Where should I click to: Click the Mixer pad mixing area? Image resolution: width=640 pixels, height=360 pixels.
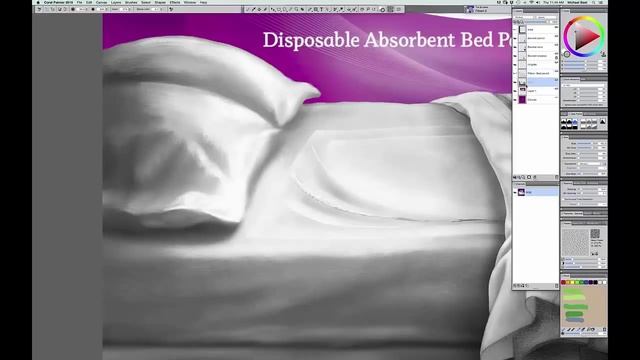point(584,306)
